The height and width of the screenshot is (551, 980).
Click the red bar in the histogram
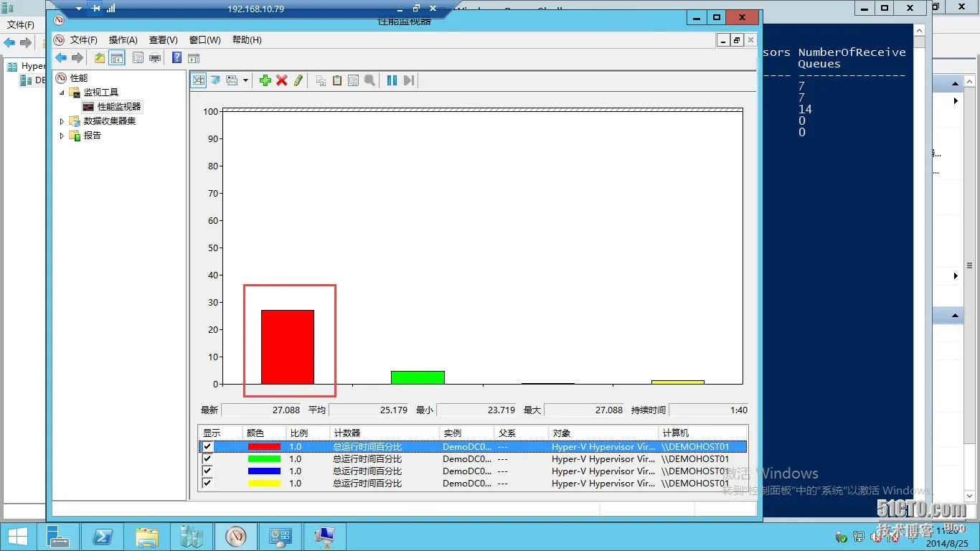click(x=287, y=347)
